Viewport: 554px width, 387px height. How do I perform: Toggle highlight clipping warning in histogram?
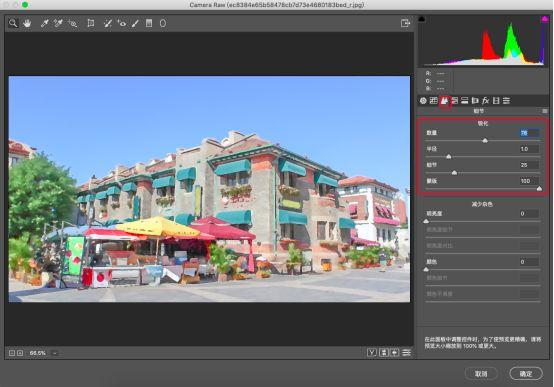(545, 19)
